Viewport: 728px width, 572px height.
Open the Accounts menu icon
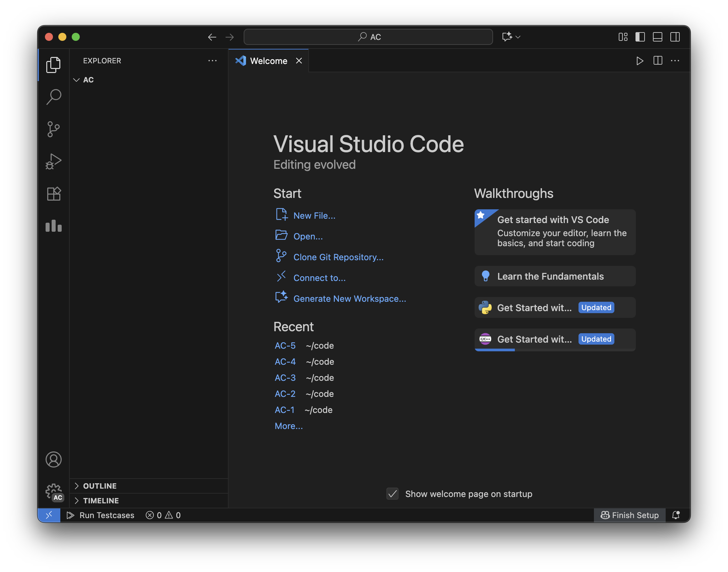tap(54, 459)
